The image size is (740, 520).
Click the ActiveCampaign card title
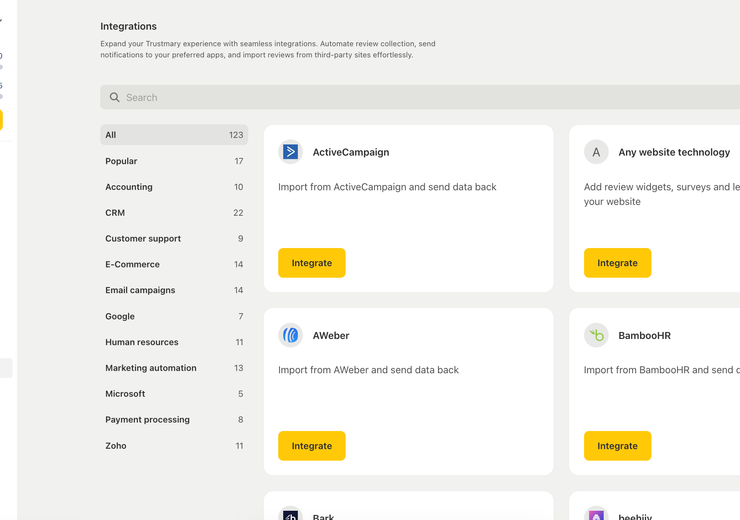coord(351,152)
